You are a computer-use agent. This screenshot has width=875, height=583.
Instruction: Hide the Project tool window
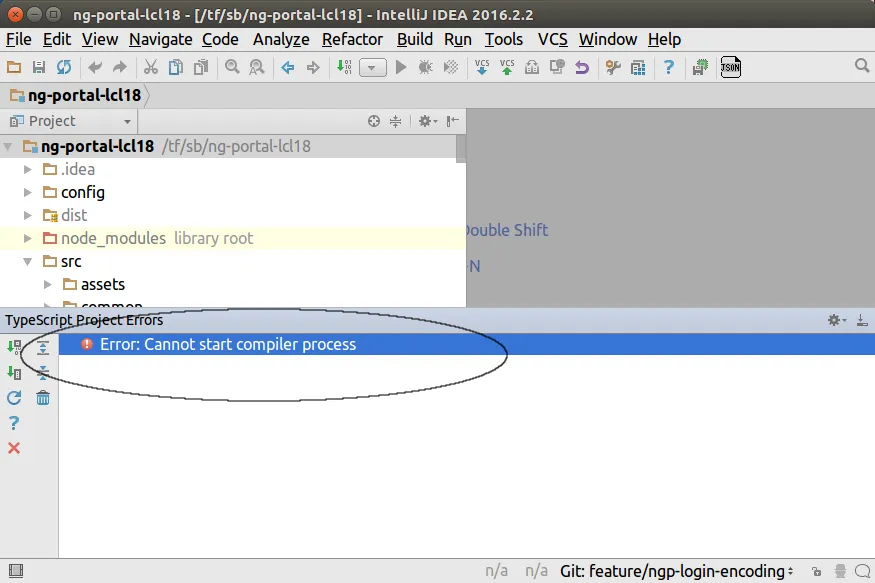453,121
